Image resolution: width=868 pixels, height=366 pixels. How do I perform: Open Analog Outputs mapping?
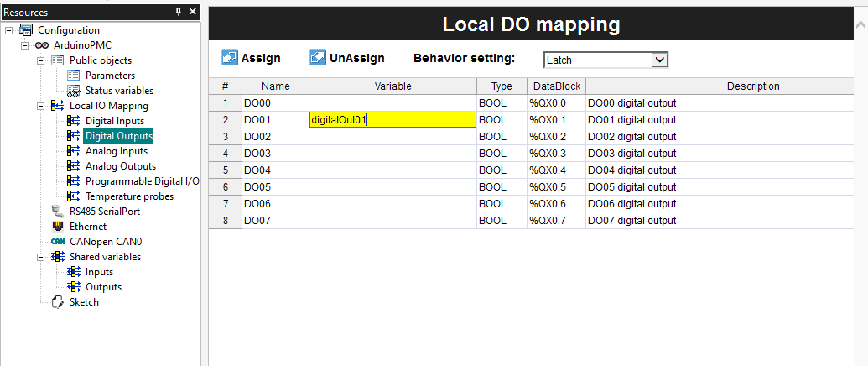120,166
